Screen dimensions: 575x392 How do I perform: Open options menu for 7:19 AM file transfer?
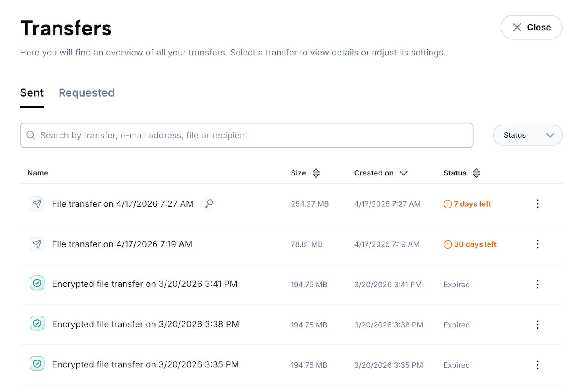[x=537, y=244]
